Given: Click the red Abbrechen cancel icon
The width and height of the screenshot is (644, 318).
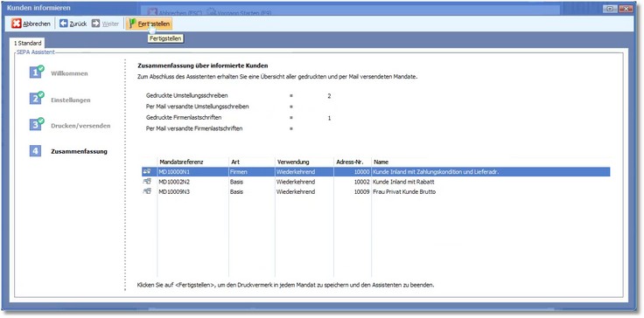Looking at the screenshot, I should click(17, 24).
